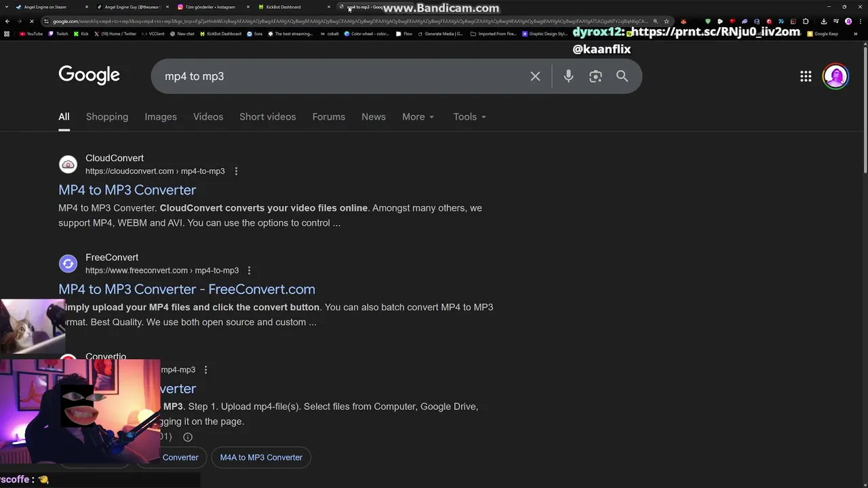868x488 pixels.
Task: Open the green shield extension
Action: (708, 22)
